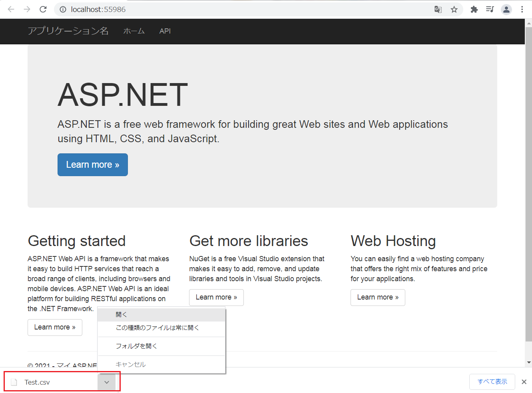Bookmark page with the star icon

click(454, 9)
